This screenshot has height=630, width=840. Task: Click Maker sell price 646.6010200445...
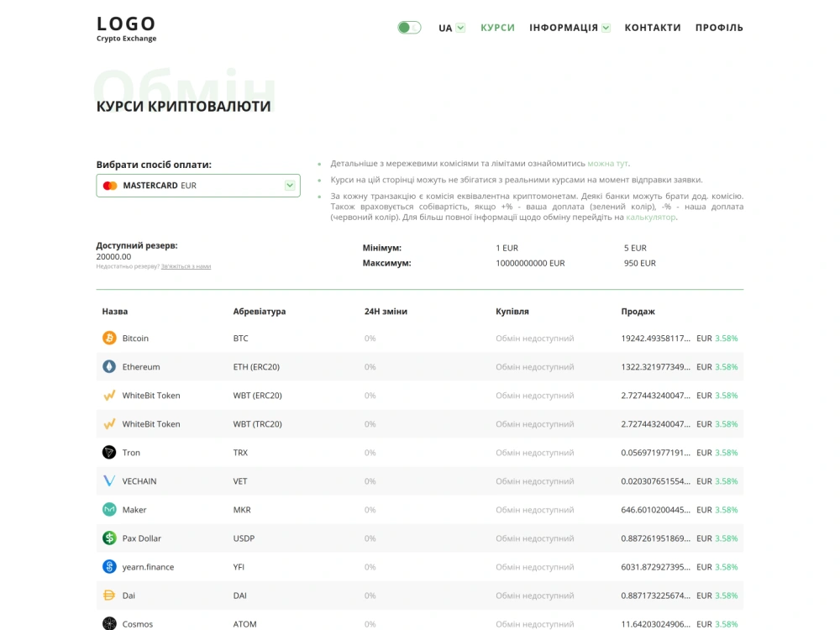656,510
